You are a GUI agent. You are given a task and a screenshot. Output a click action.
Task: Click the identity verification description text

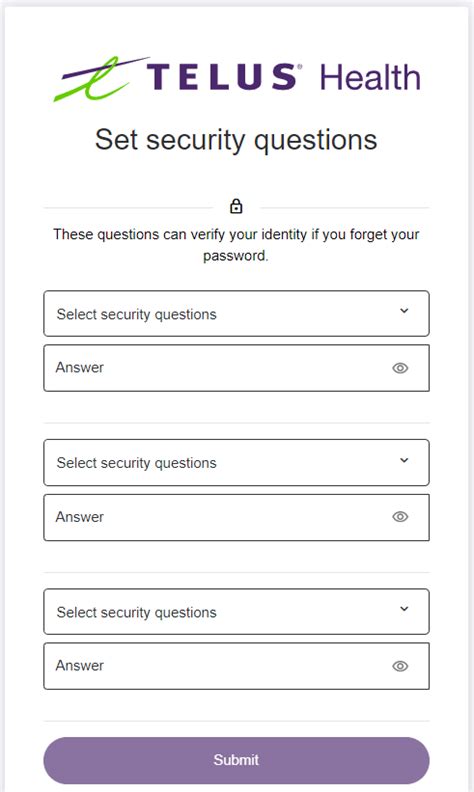(236, 245)
